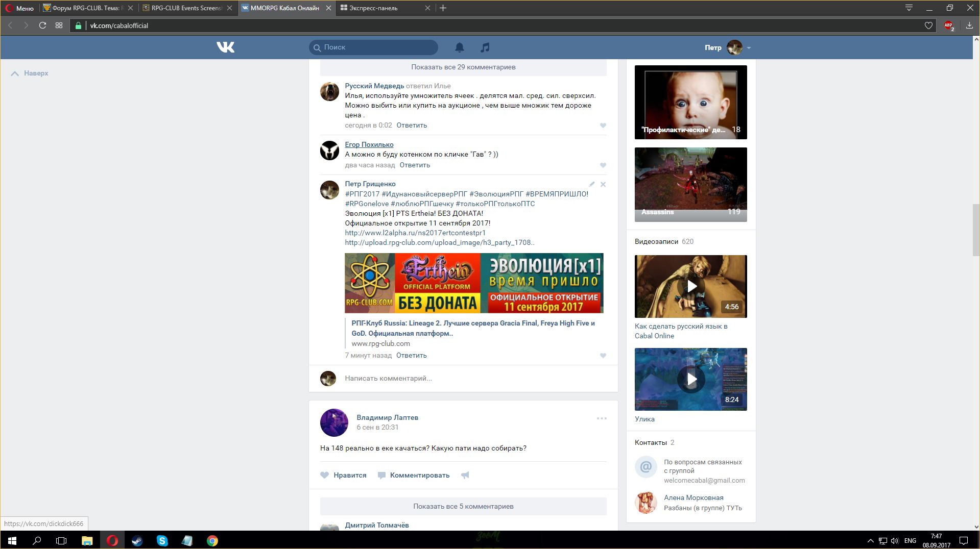Play the 8:24 Улика video

coord(690,379)
